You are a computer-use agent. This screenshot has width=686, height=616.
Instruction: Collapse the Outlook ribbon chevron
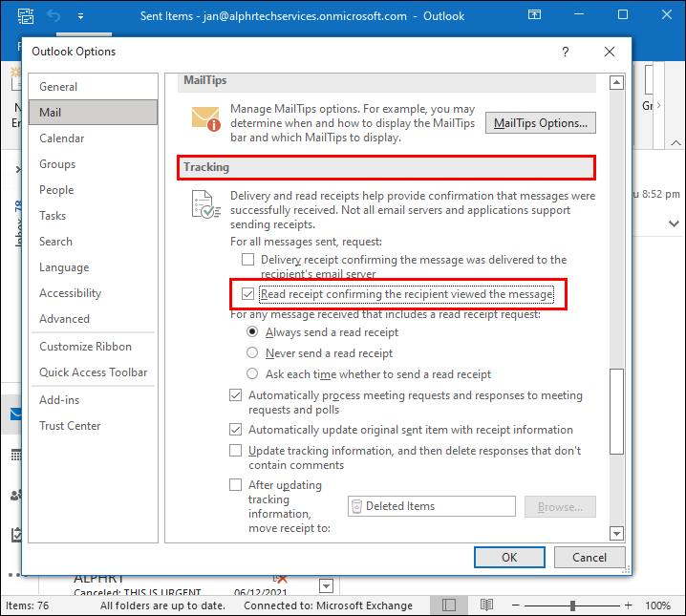click(x=675, y=142)
